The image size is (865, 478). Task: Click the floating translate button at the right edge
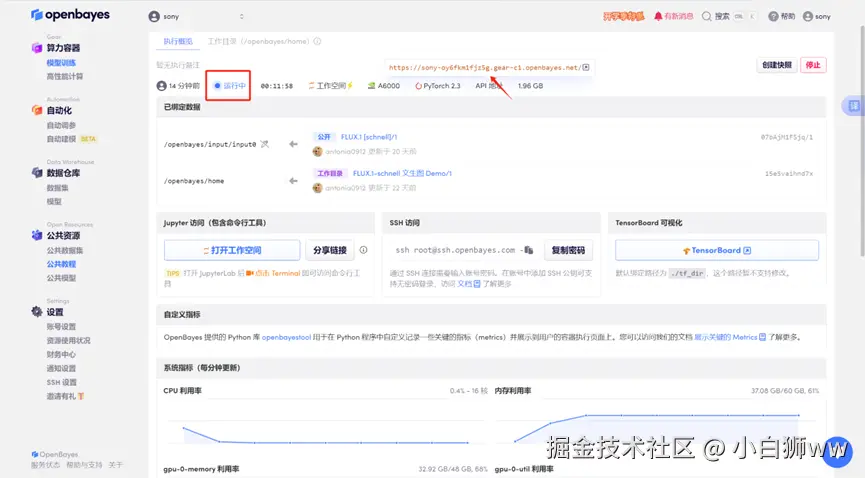point(853,106)
